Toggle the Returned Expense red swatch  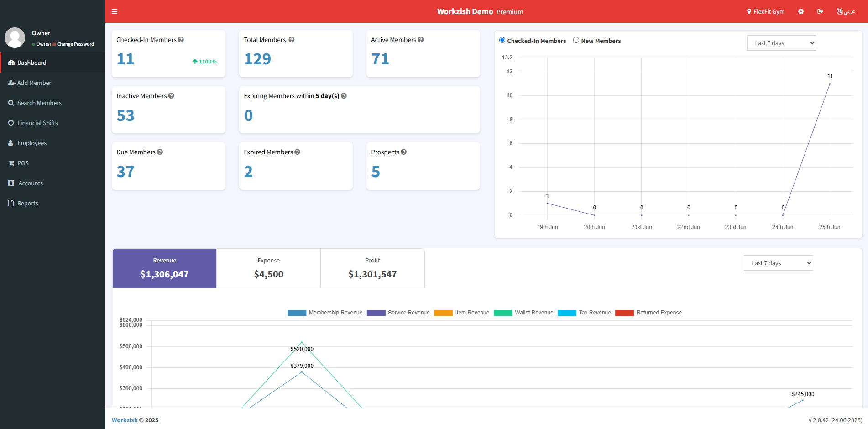tap(624, 313)
